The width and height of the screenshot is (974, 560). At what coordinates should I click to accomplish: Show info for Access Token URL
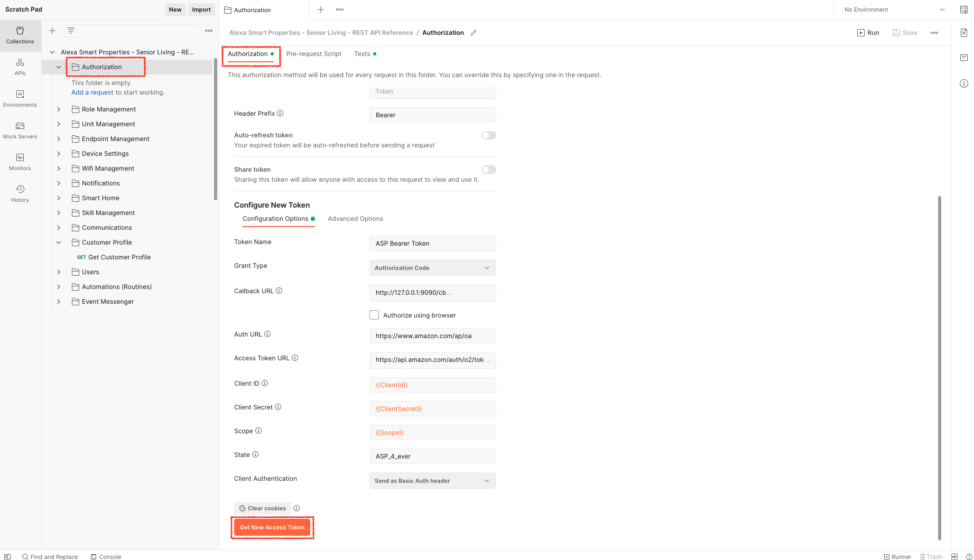(295, 358)
